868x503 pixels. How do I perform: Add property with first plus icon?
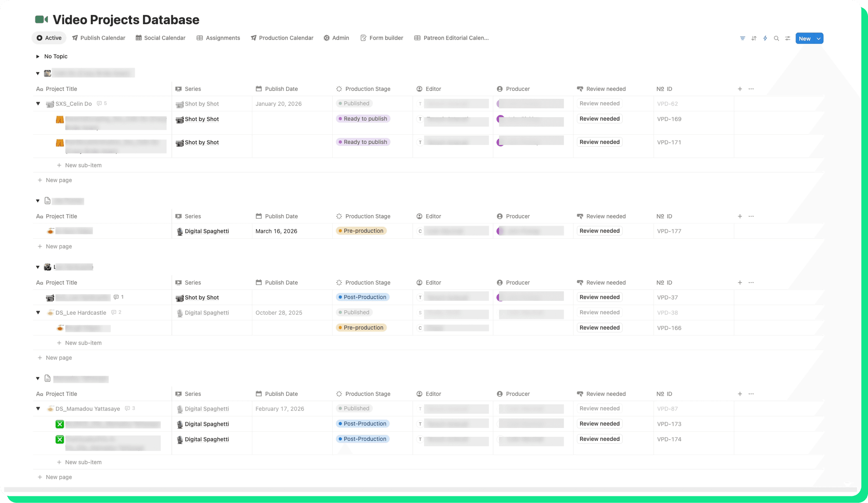[x=740, y=89]
